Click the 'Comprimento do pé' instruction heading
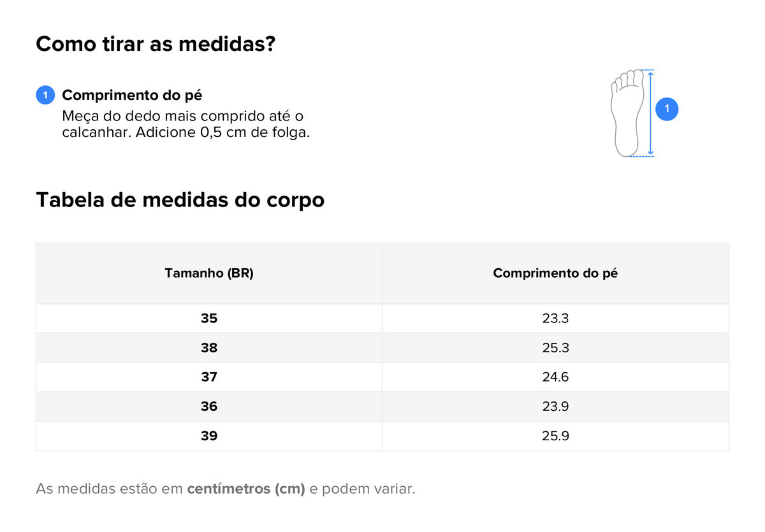The image size is (765, 532). pos(132,96)
